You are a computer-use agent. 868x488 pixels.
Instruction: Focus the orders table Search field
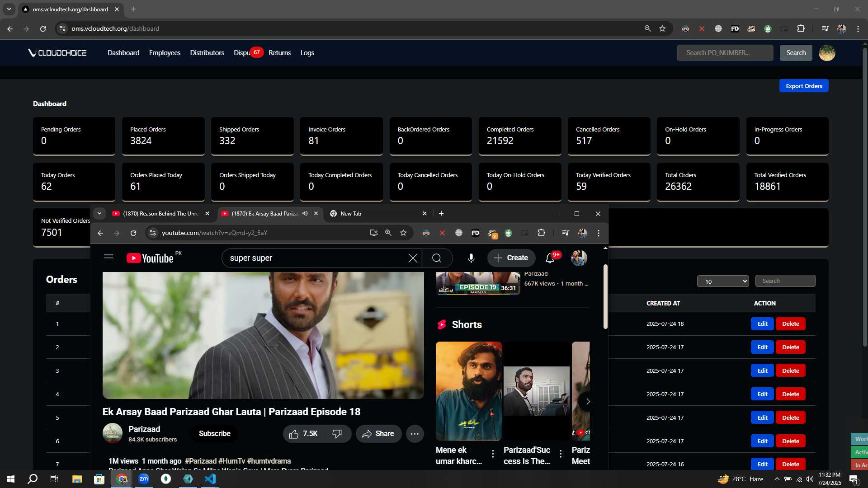785,281
